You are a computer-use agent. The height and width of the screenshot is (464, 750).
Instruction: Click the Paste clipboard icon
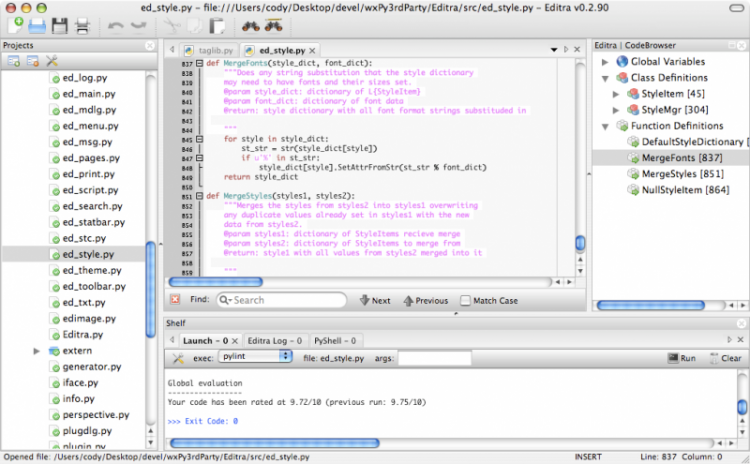[217, 26]
